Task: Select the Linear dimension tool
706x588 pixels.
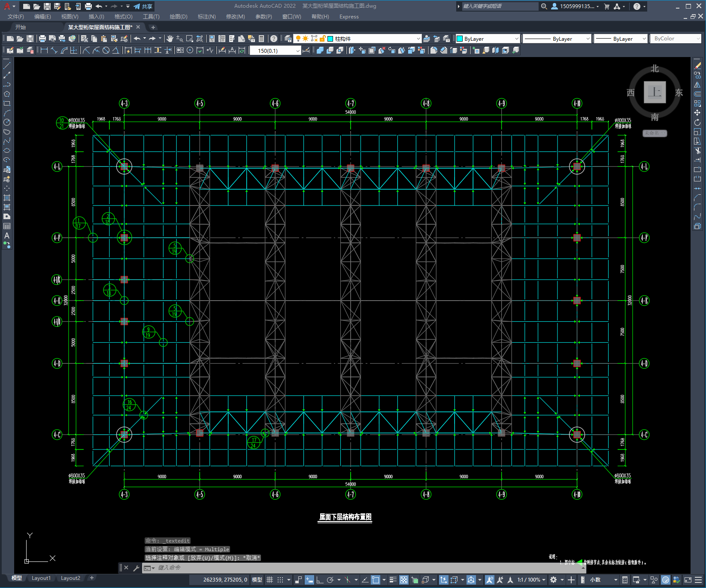Action: tap(44, 50)
